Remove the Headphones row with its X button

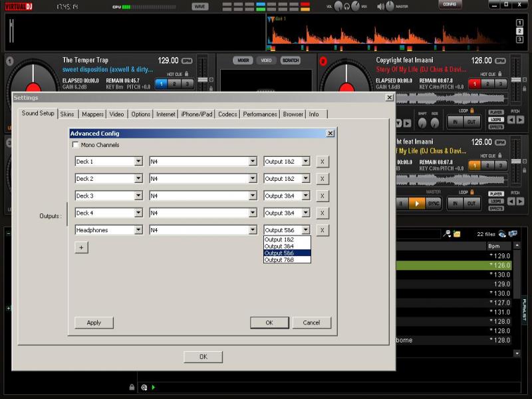tap(322, 230)
